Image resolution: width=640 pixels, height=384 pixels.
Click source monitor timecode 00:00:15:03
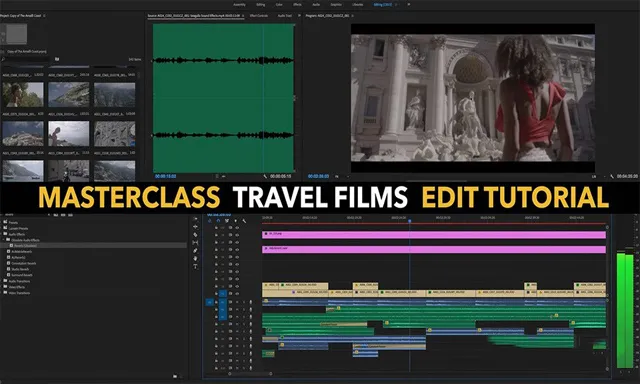point(166,176)
